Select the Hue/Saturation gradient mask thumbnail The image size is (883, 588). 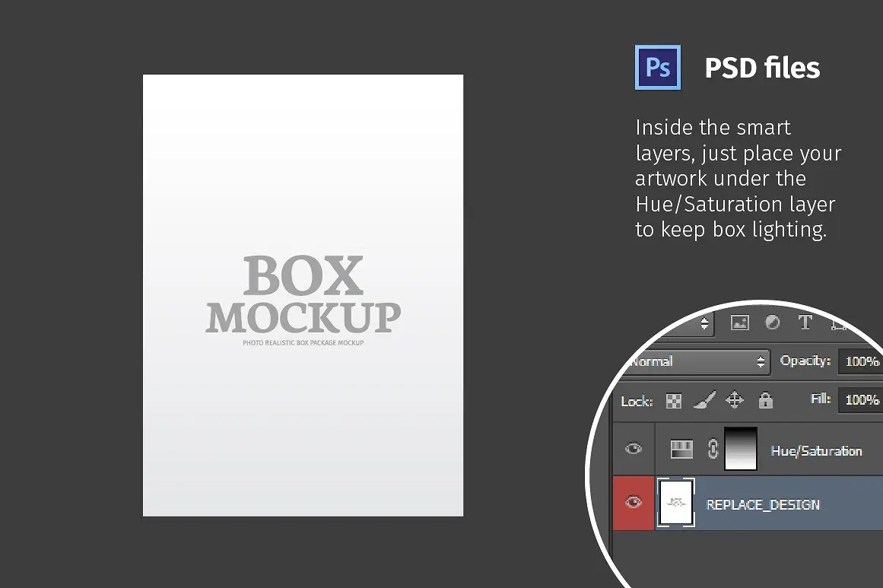pyautogui.click(x=740, y=449)
